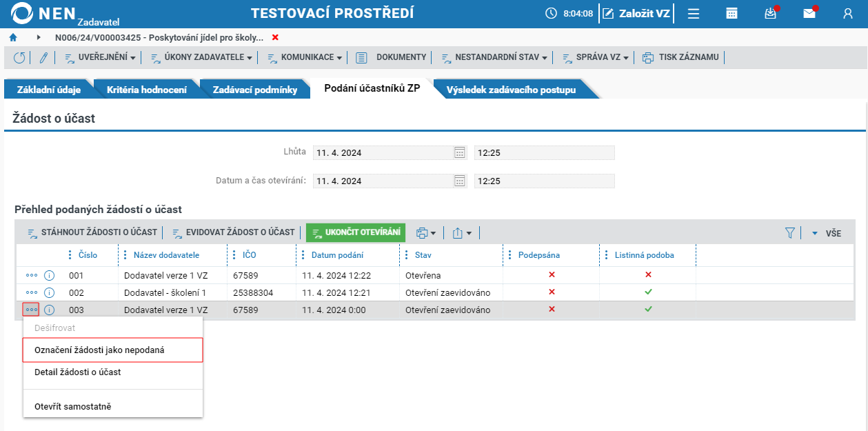Click the refresh record icon

click(x=19, y=58)
